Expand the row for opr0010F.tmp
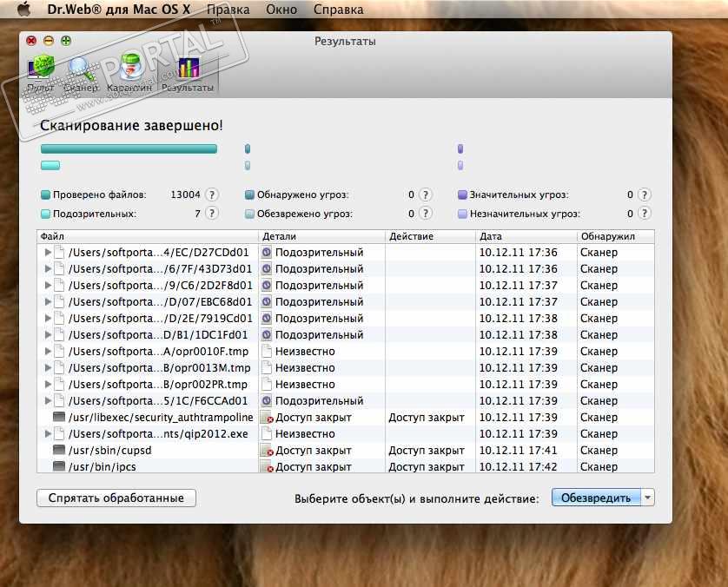728x587 pixels. click(x=48, y=352)
